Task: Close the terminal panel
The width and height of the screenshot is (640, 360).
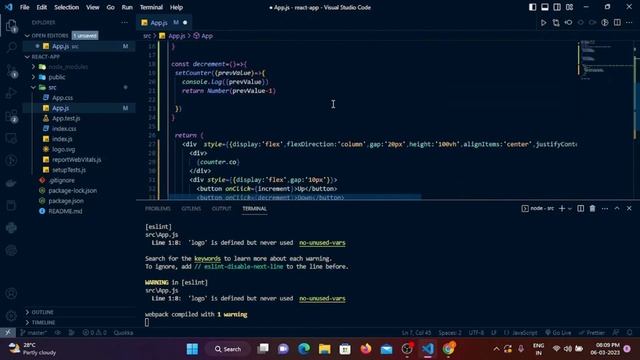Action: 629,209
